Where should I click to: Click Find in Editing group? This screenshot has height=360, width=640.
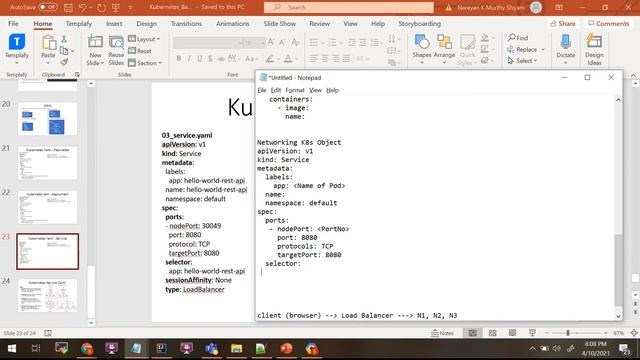(518, 38)
